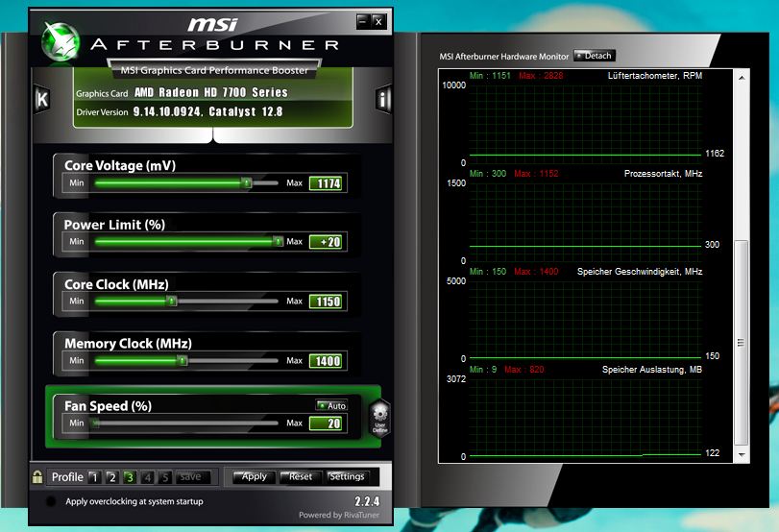Minimize the Afterburner window
Viewport: 779px width, 532px height.
(x=363, y=21)
